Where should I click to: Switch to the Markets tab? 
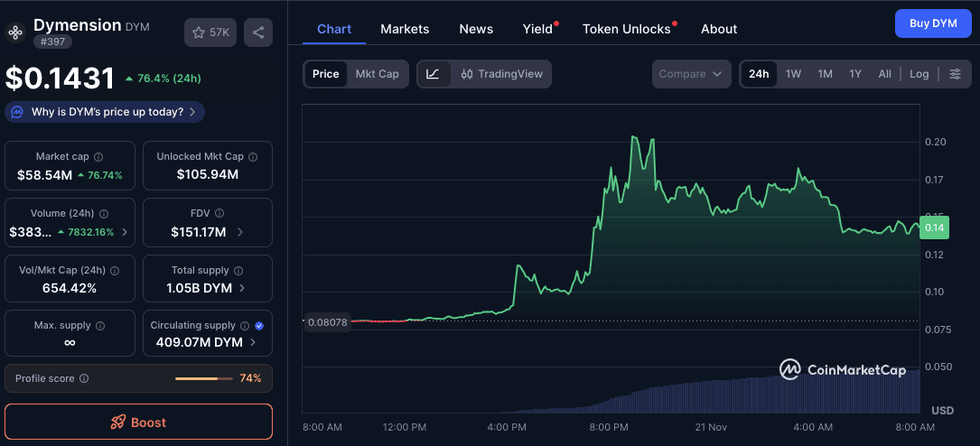point(405,29)
